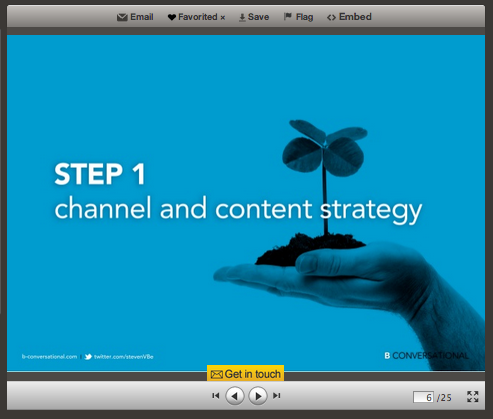Screen dimensions: 493x419
Task: Enter fullscreen with the expand arrows icon
Action: click(473, 397)
